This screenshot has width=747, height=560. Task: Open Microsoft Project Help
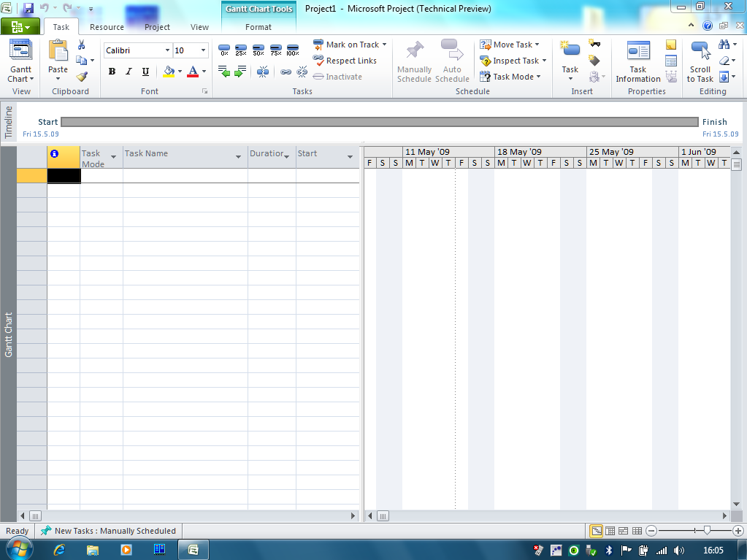(x=708, y=26)
